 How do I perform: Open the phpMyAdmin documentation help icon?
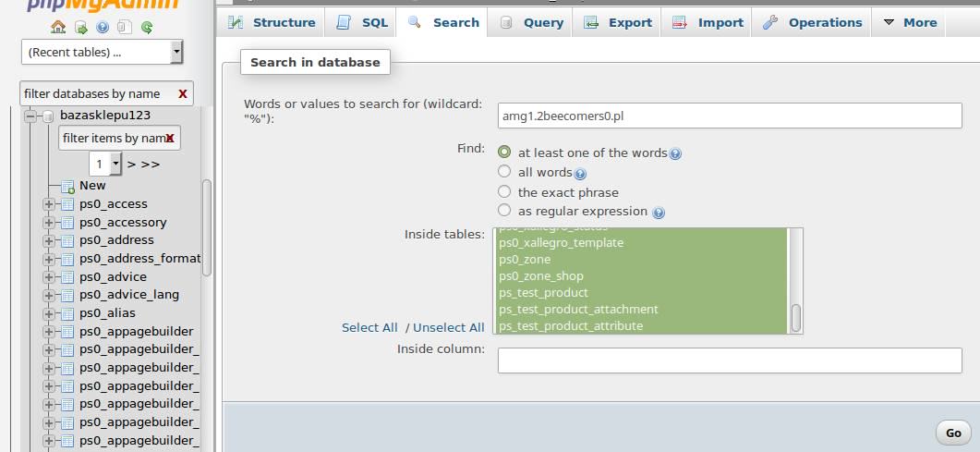click(x=103, y=27)
